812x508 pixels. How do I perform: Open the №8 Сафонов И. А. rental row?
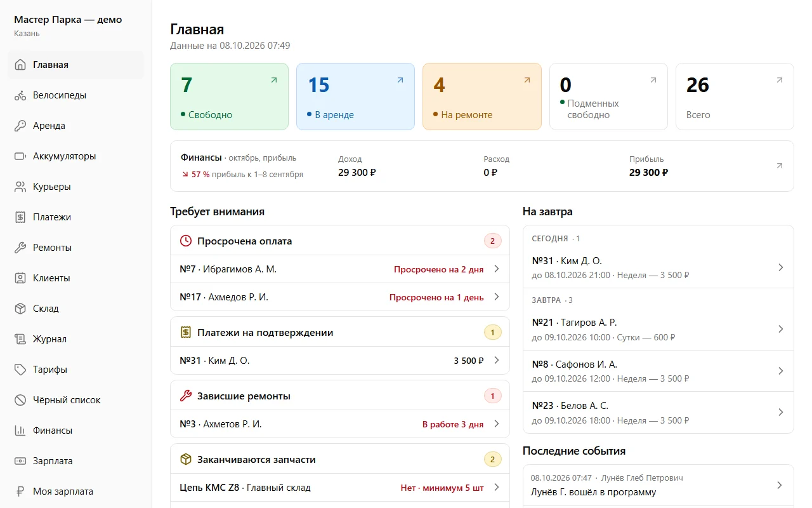tap(658, 371)
